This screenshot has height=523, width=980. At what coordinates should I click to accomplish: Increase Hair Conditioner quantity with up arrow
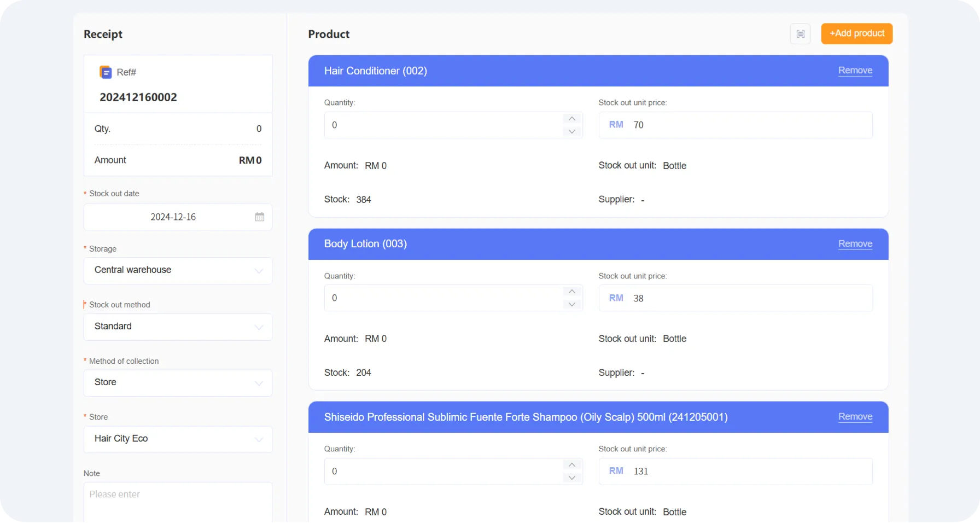(571, 119)
